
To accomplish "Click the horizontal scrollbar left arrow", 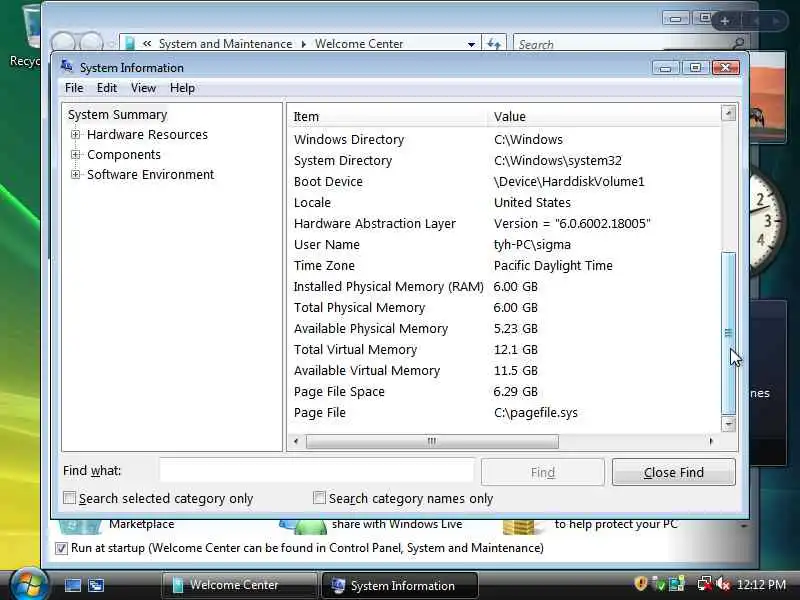I will tap(296, 441).
